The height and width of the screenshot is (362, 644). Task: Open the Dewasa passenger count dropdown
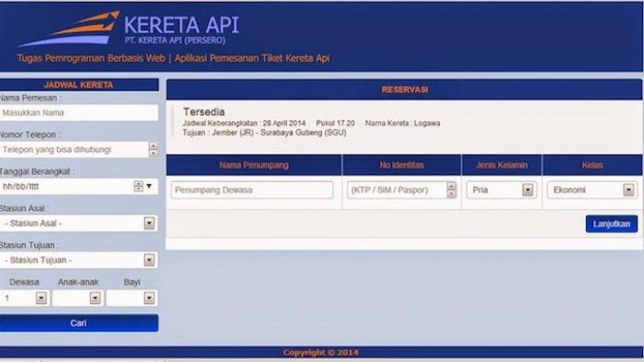point(24,298)
